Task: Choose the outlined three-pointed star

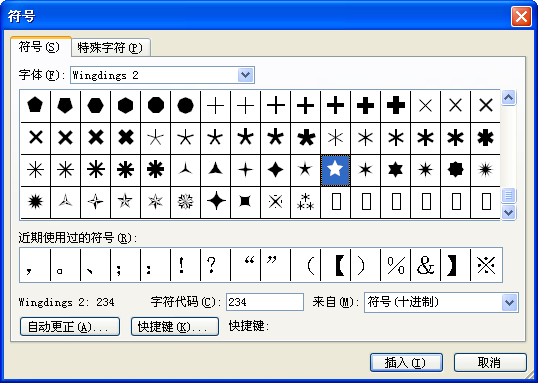Action: click(65, 201)
